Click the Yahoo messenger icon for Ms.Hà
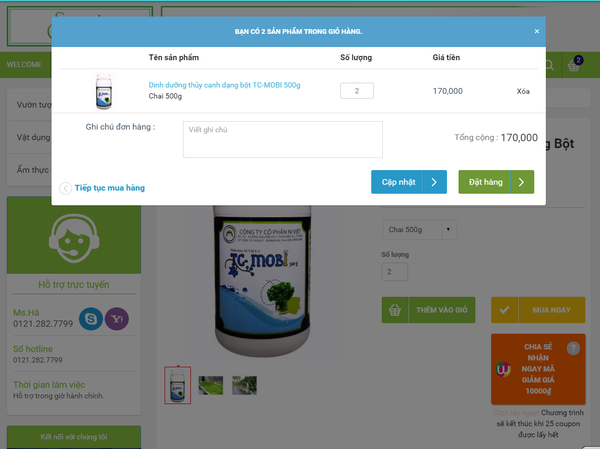Screen dimensions: 600x449 117,318
